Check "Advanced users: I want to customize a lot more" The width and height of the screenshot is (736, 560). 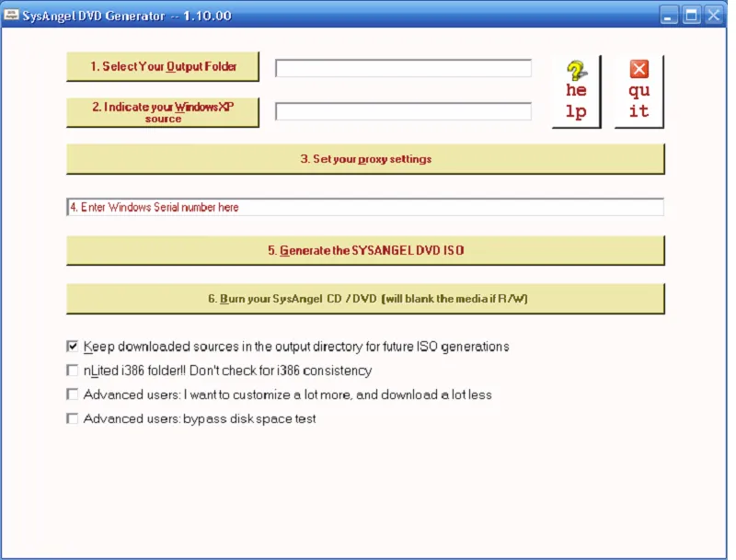pos(72,394)
